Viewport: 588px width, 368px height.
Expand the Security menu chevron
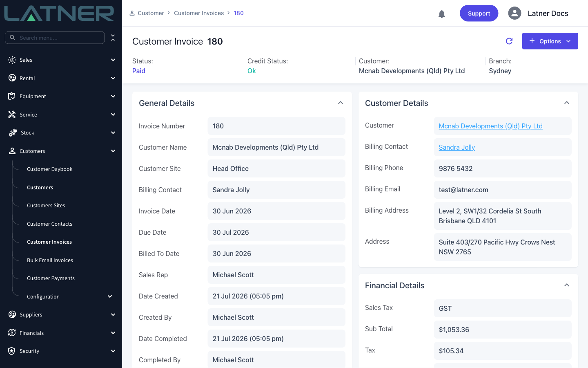pos(113,351)
